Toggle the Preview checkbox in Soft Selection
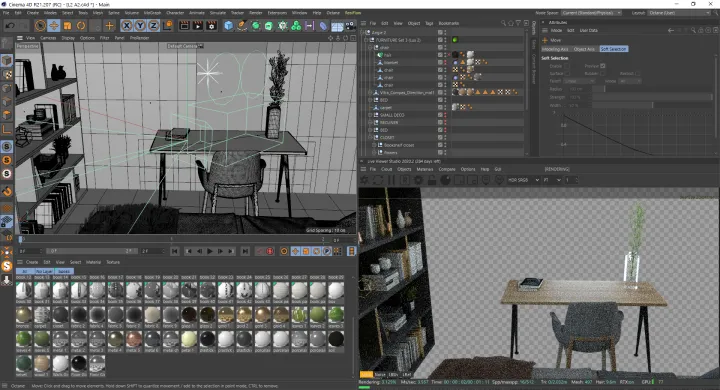The image size is (720, 390). (x=602, y=66)
